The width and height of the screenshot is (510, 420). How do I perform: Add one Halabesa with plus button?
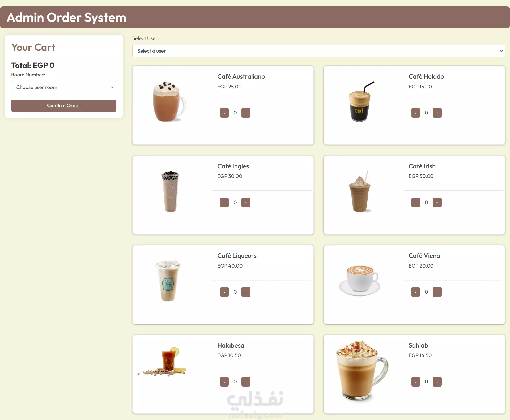pos(246,382)
